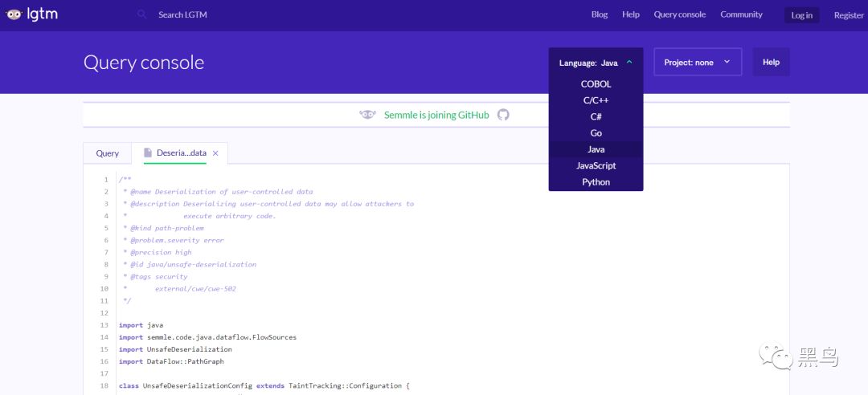The width and height of the screenshot is (868, 395).
Task: Click the "@kind path-problem" comment line
Action: point(163,228)
